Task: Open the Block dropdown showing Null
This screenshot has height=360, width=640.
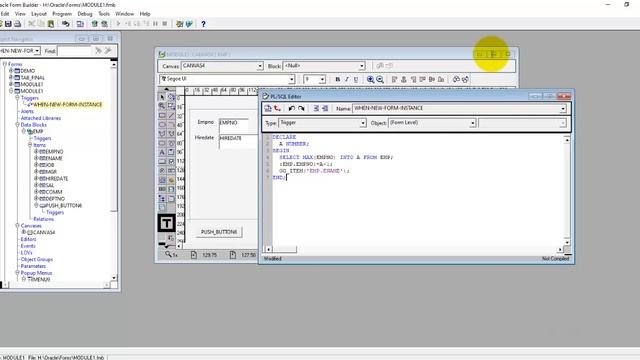Action: pyautogui.click(x=362, y=66)
